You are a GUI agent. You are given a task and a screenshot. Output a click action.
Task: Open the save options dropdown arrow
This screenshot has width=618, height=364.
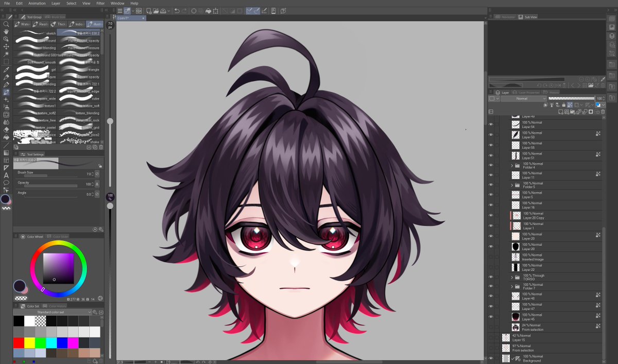click(x=168, y=11)
